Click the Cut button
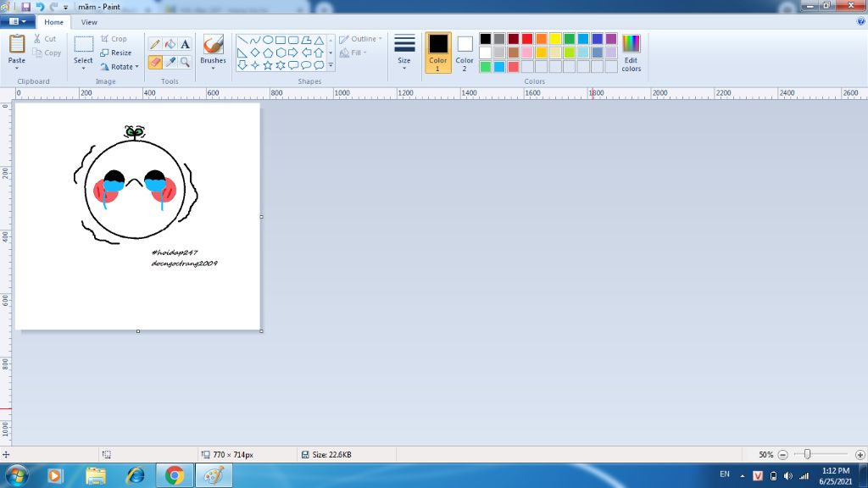868x488 pixels. (x=45, y=39)
